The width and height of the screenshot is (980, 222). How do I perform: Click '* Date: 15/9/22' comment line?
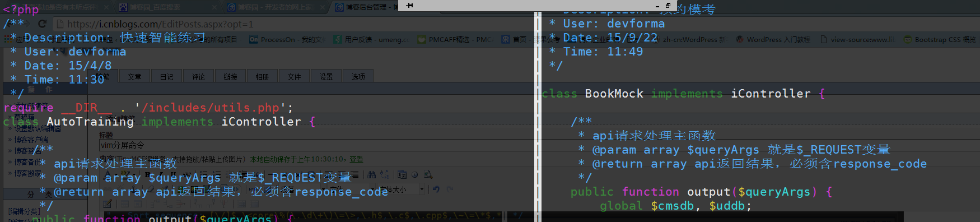(x=603, y=38)
